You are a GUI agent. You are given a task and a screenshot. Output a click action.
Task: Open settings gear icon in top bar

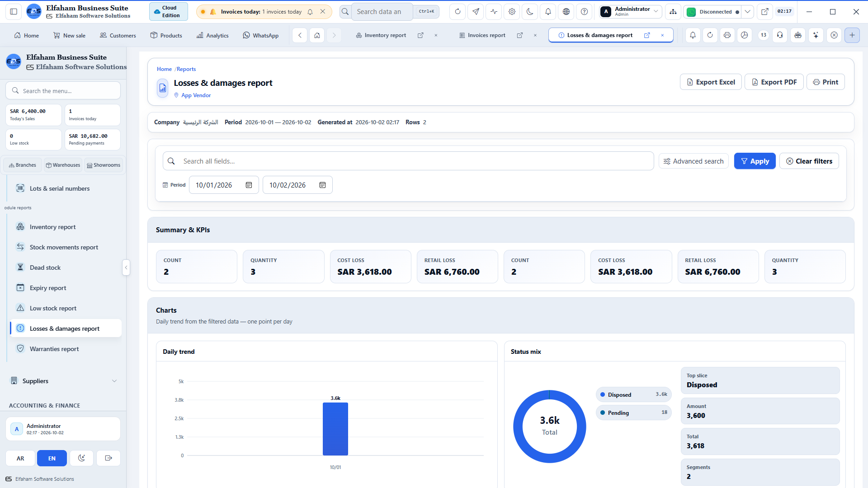[512, 12]
